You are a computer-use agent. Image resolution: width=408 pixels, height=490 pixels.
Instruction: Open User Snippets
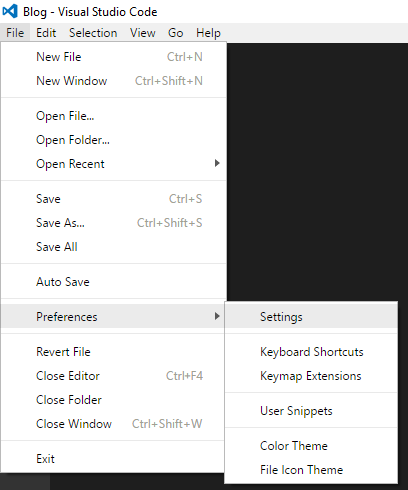311,411
